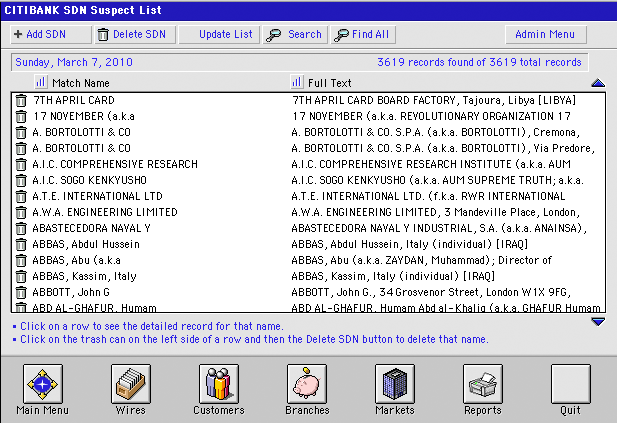Sort by Match Name column icon
Screen dimensions: 617x423
coord(41,82)
